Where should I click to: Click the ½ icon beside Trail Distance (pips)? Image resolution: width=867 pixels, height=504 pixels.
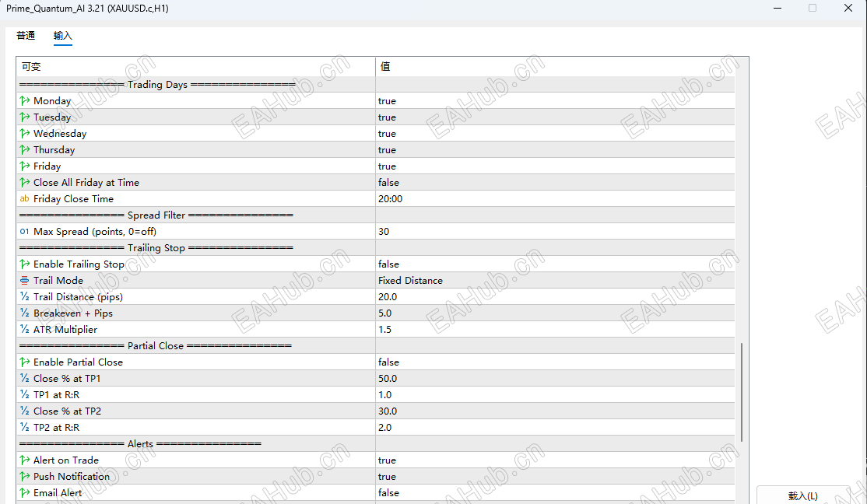pyautogui.click(x=24, y=297)
